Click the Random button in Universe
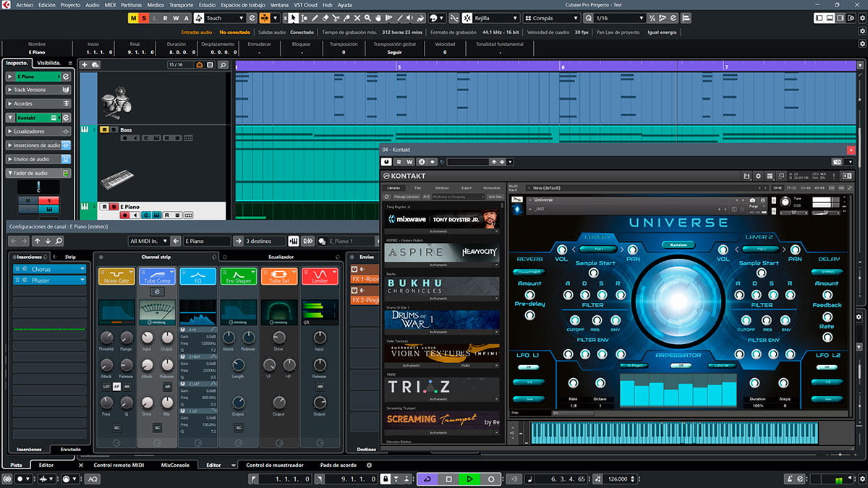The image size is (868, 488). [x=678, y=244]
